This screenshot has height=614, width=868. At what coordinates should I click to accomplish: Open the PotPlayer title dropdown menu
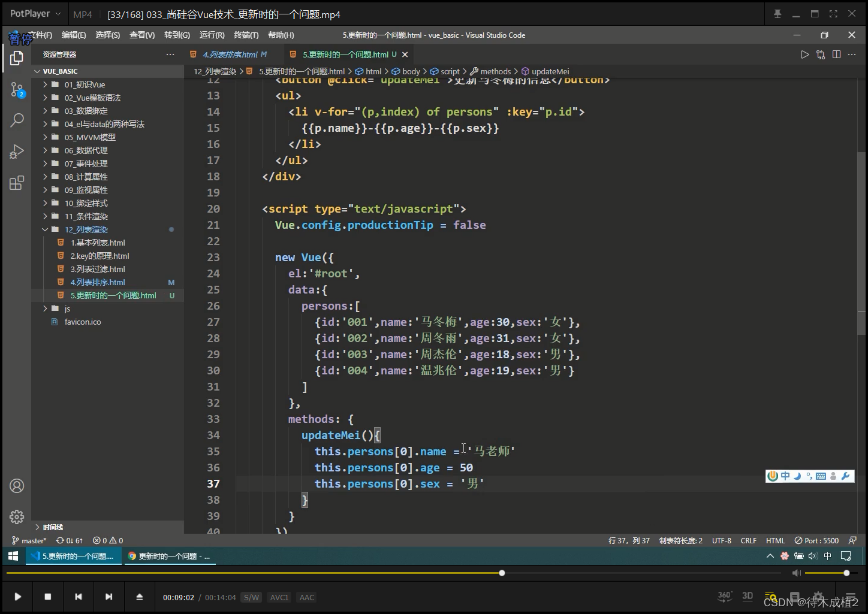pos(35,14)
